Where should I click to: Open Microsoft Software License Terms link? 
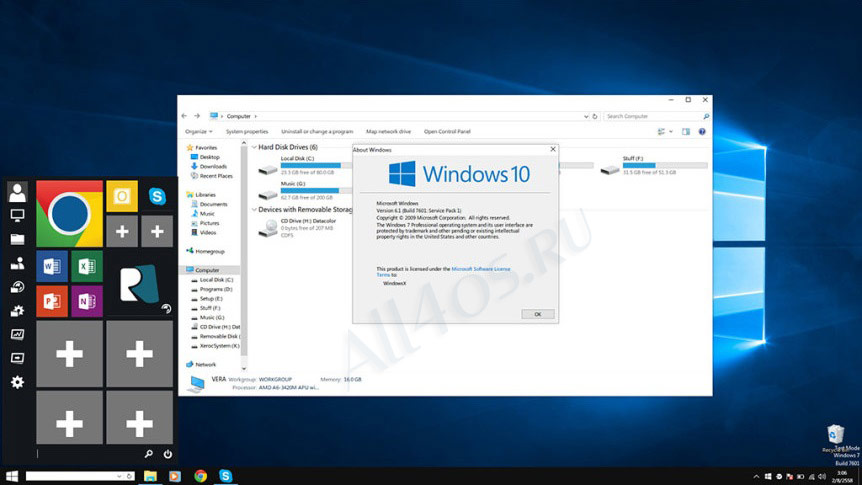(480, 269)
